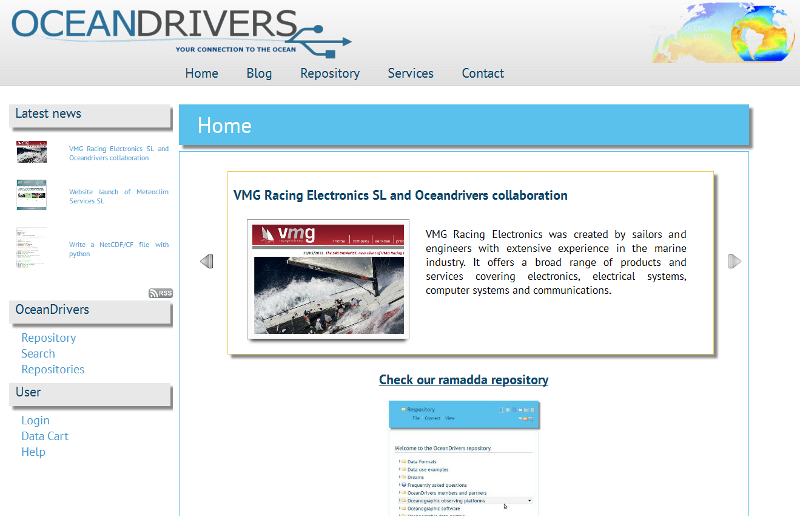Click NetCDF python news thumbnail
This screenshot has height=516, width=800.
point(32,248)
